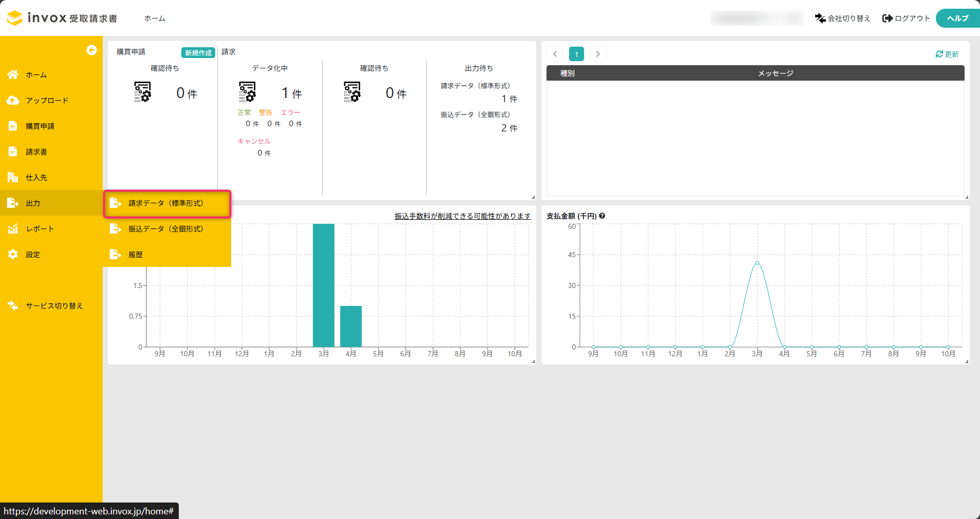Click the ヘルプ button

coord(957,18)
